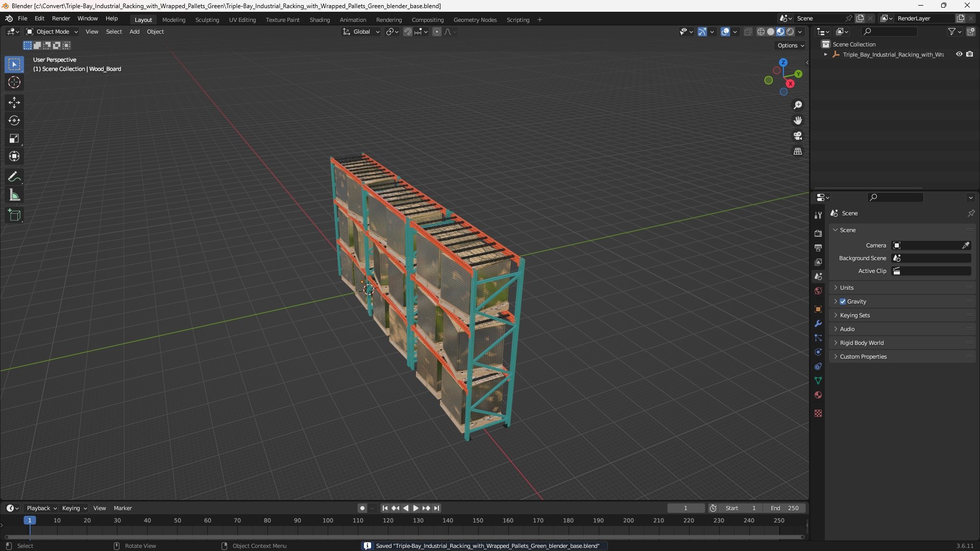Toggle X-Ray display
The height and width of the screenshot is (551, 980).
tap(748, 32)
